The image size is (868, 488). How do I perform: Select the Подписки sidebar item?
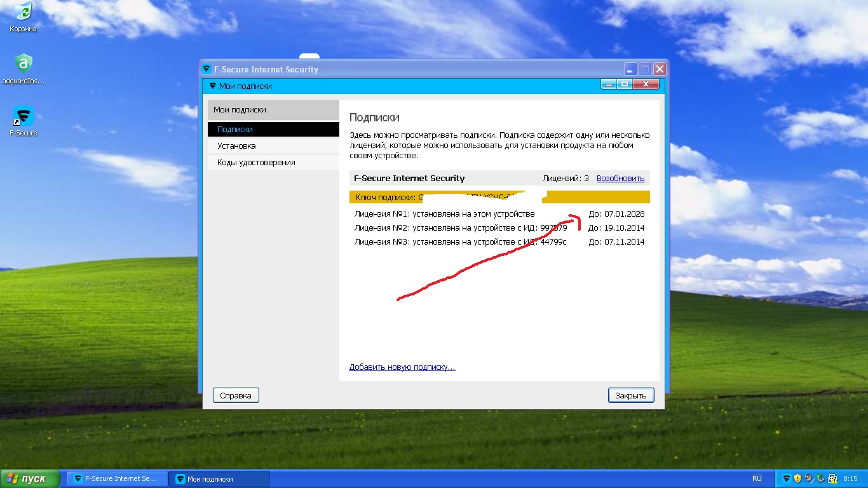(273, 129)
